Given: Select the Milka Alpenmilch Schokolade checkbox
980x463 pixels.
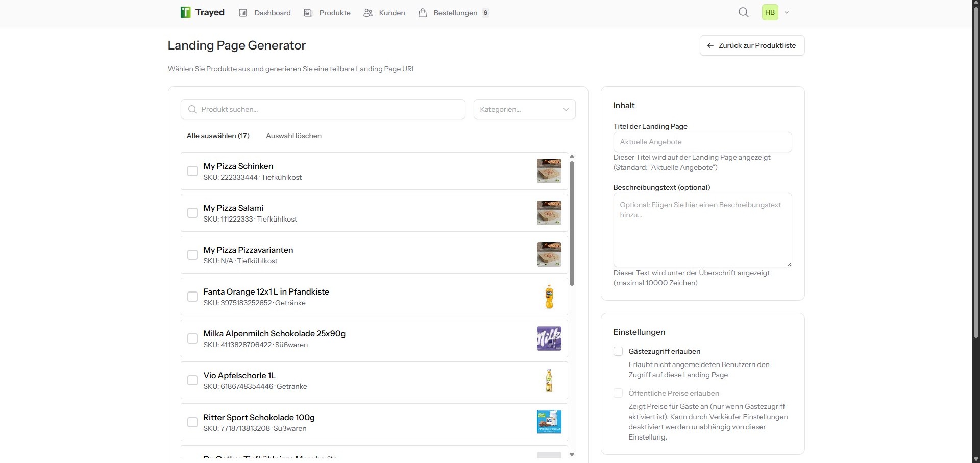Looking at the screenshot, I should (192, 338).
